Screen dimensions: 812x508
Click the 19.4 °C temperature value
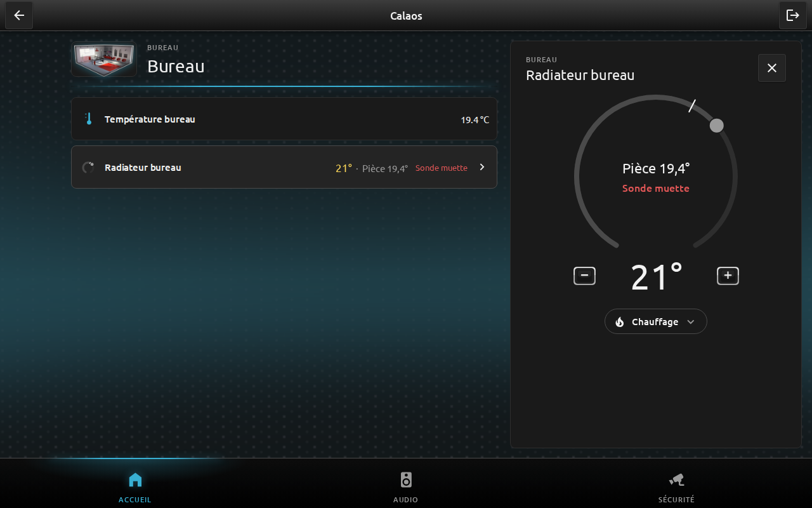(x=475, y=119)
